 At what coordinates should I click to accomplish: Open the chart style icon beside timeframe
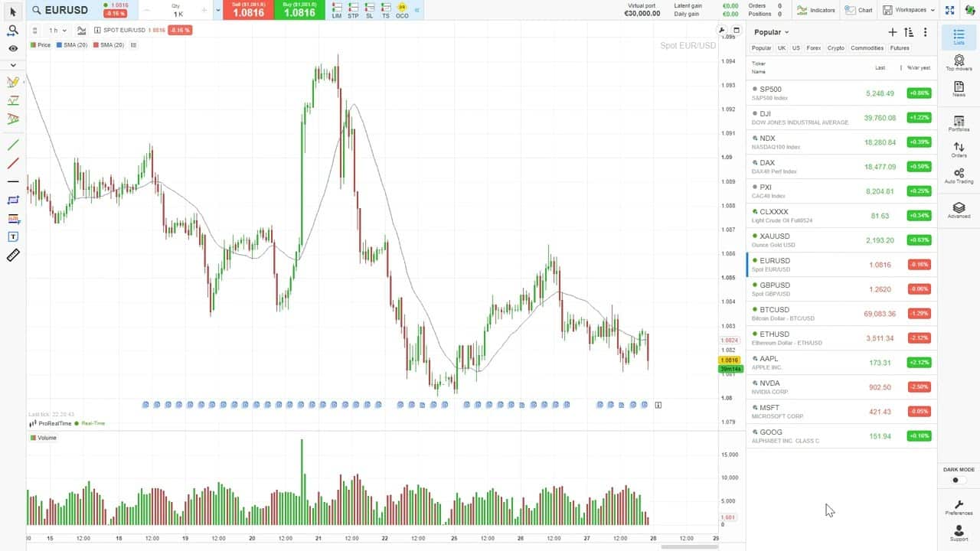point(81,31)
